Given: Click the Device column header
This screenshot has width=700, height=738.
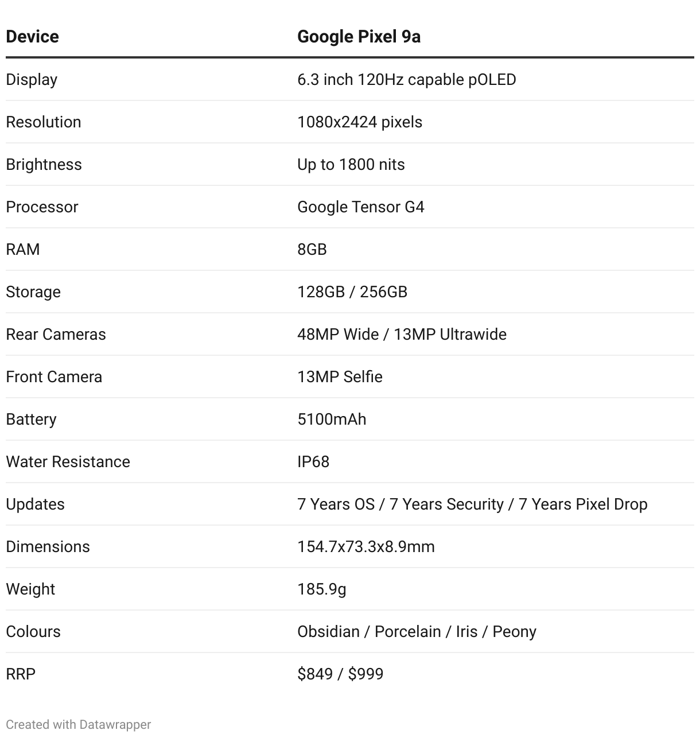Looking at the screenshot, I should [32, 37].
